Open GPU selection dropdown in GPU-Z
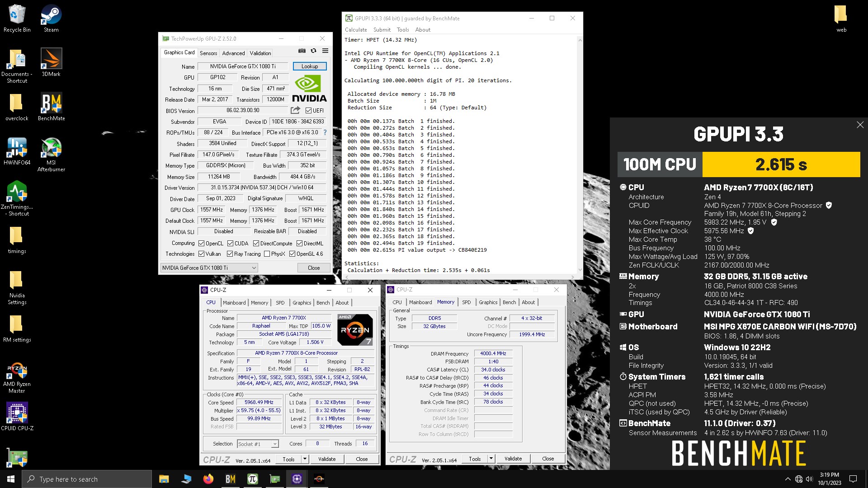The width and height of the screenshot is (868, 488). point(209,268)
